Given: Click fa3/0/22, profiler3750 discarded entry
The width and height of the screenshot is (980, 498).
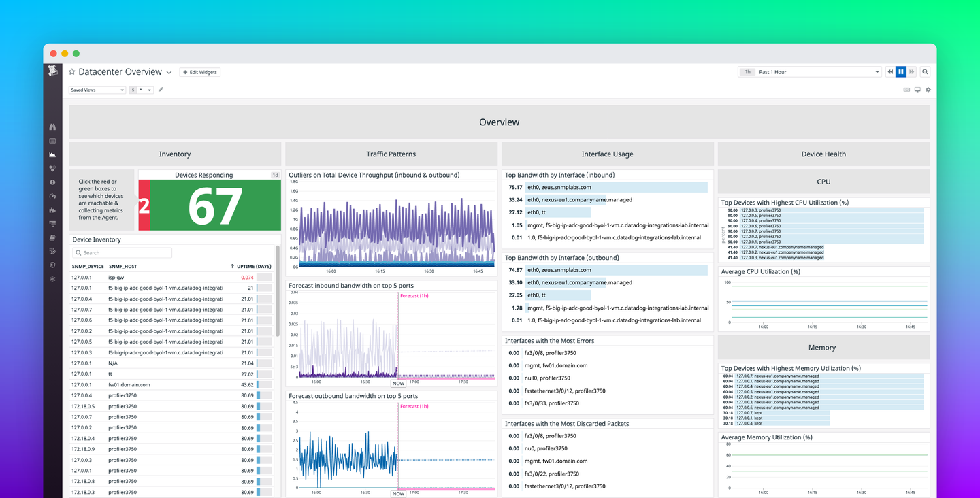Looking at the screenshot, I should (x=552, y=474).
